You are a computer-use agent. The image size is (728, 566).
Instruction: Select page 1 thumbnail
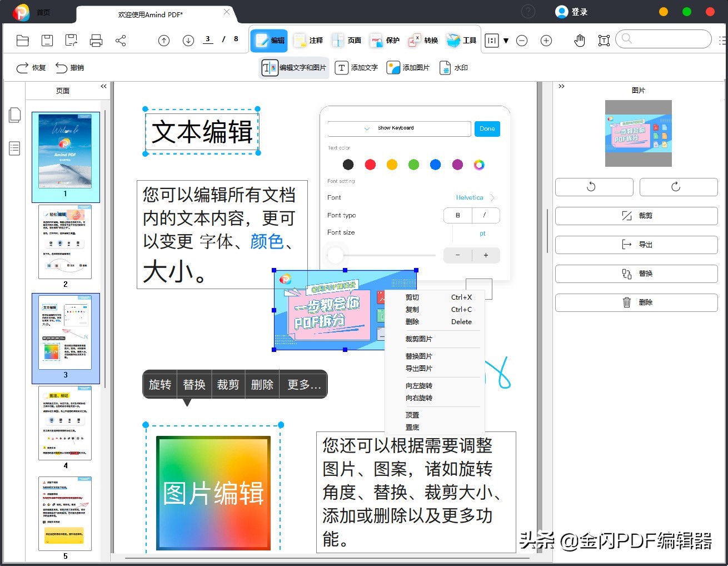66,152
